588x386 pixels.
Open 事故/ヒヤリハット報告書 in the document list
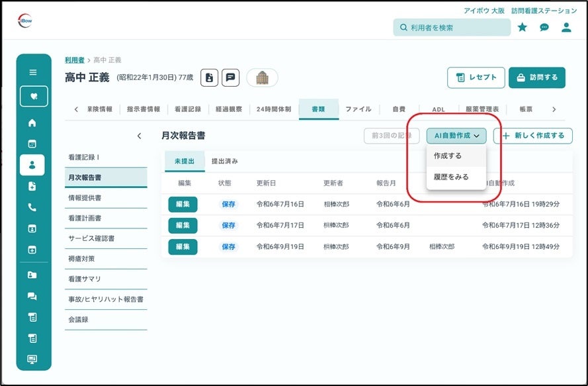pos(106,299)
